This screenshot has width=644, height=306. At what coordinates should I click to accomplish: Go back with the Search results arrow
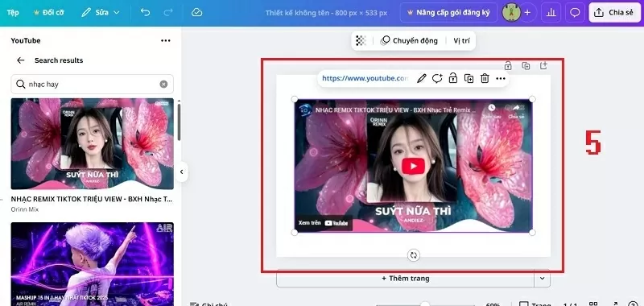[21, 60]
